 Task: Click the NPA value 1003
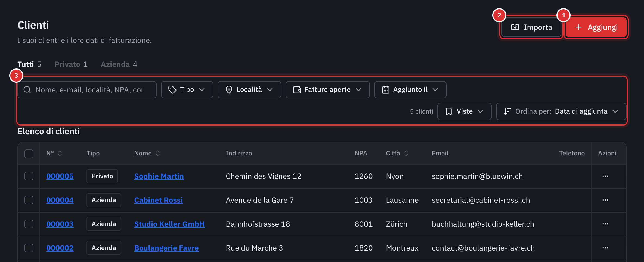tap(364, 200)
